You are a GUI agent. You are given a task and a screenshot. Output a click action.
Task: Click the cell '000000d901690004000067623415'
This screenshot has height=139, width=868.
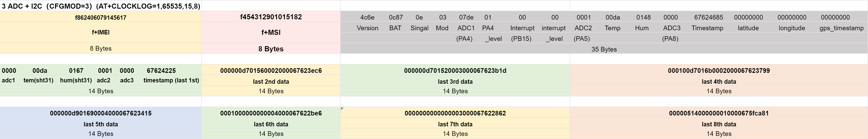click(101, 113)
